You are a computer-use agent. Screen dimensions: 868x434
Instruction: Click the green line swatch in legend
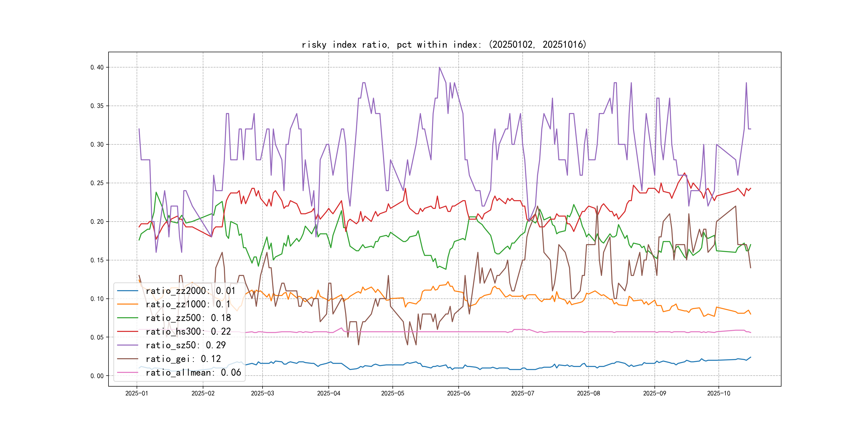[127, 318]
